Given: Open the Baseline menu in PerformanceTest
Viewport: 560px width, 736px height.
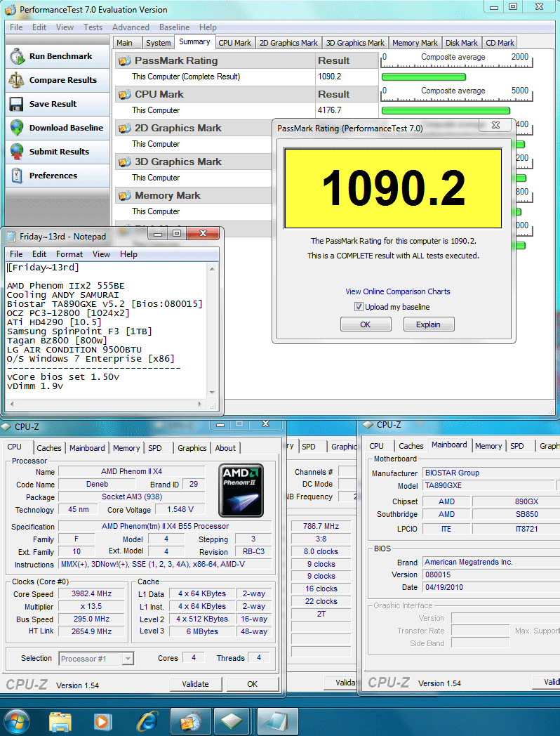Looking at the screenshot, I should tap(174, 27).
